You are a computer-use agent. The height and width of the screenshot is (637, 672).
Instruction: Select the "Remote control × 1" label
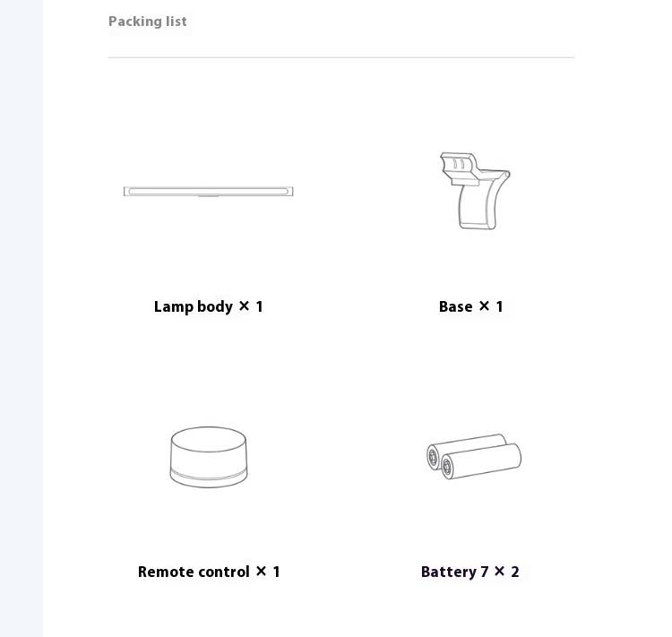pyautogui.click(x=209, y=572)
